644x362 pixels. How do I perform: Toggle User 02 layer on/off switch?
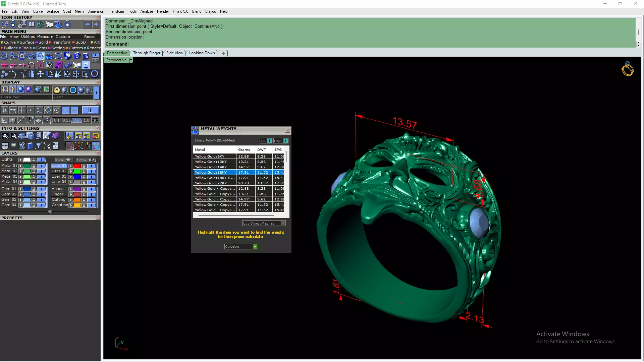(x=92, y=171)
